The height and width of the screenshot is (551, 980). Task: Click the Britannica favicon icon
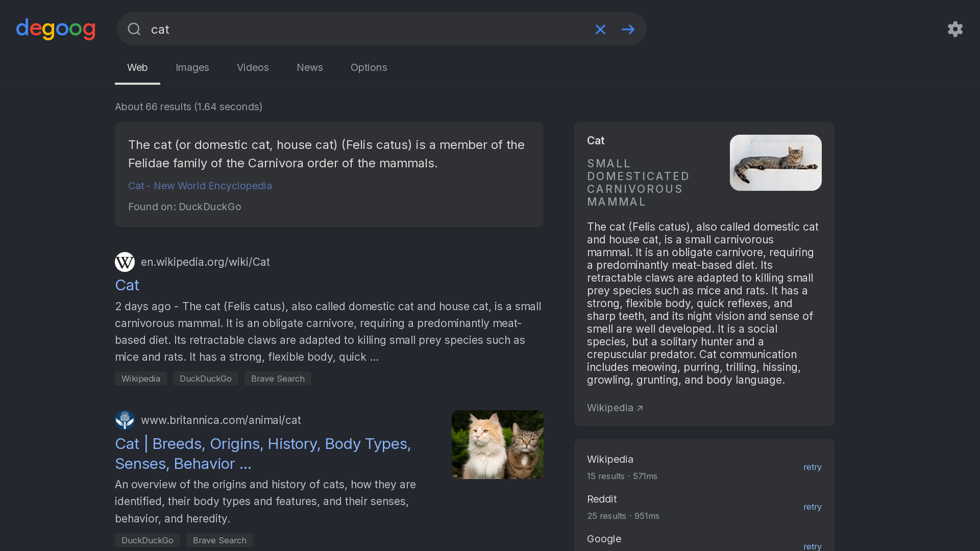[x=125, y=420]
